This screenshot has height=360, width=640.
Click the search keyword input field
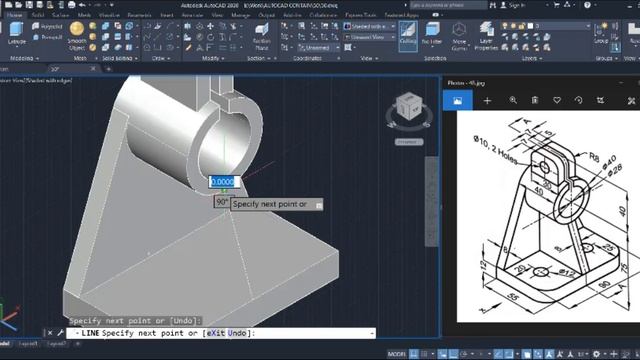pyautogui.click(x=448, y=5)
